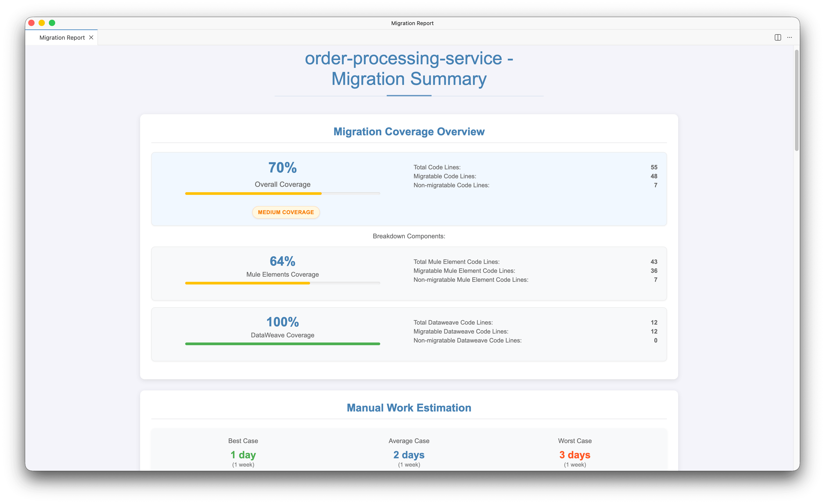Click the Breakdown Components label
The height and width of the screenshot is (504, 825).
point(409,236)
